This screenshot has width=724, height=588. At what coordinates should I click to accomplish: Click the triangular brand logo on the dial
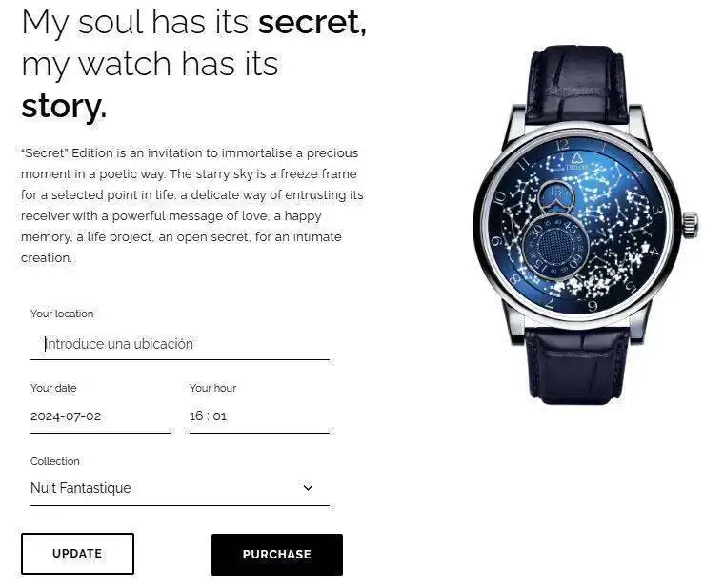[574, 158]
